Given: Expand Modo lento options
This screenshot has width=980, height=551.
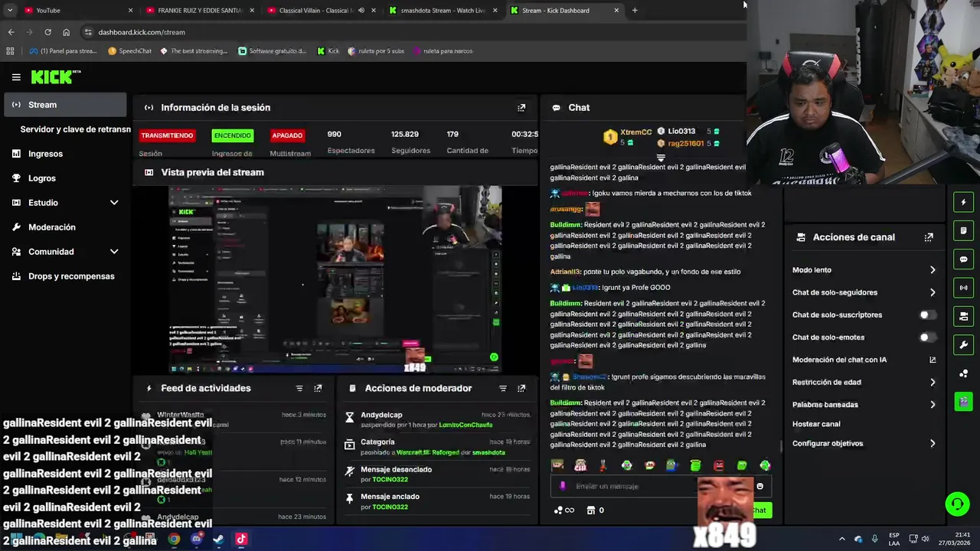Looking at the screenshot, I should point(933,270).
